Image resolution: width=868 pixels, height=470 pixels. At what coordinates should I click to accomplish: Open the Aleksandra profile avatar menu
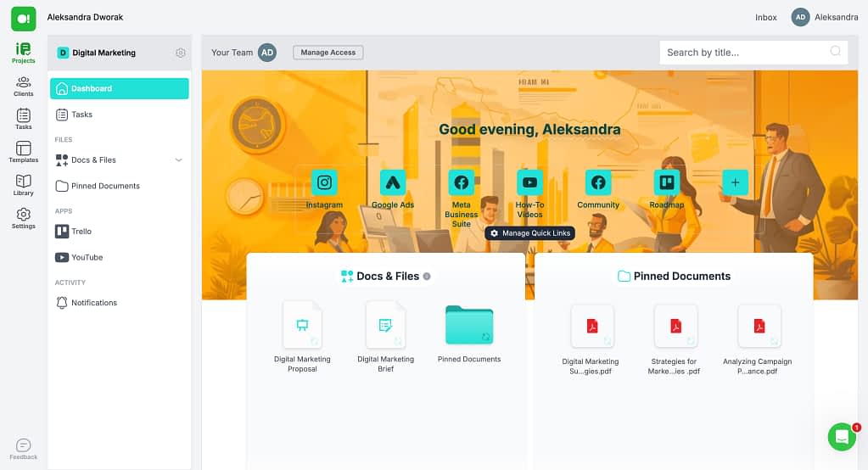[x=800, y=17]
